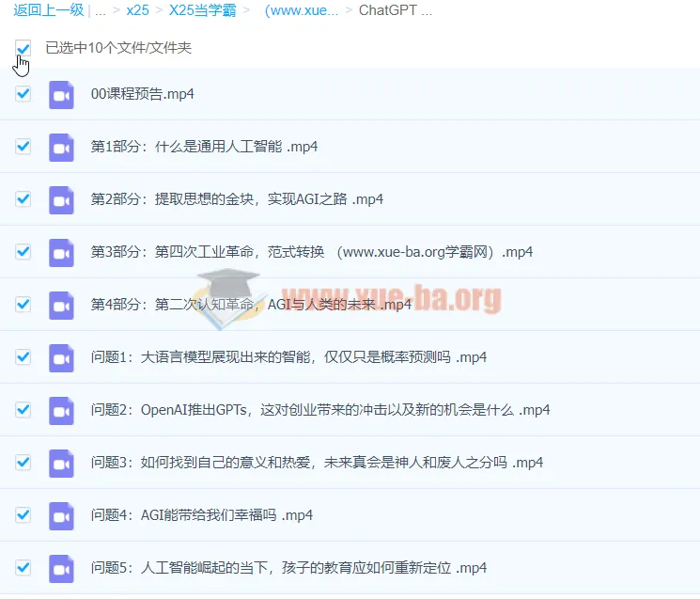Click video icon beside 第3部分 file
Screen dimensions: 700x599
61,252
